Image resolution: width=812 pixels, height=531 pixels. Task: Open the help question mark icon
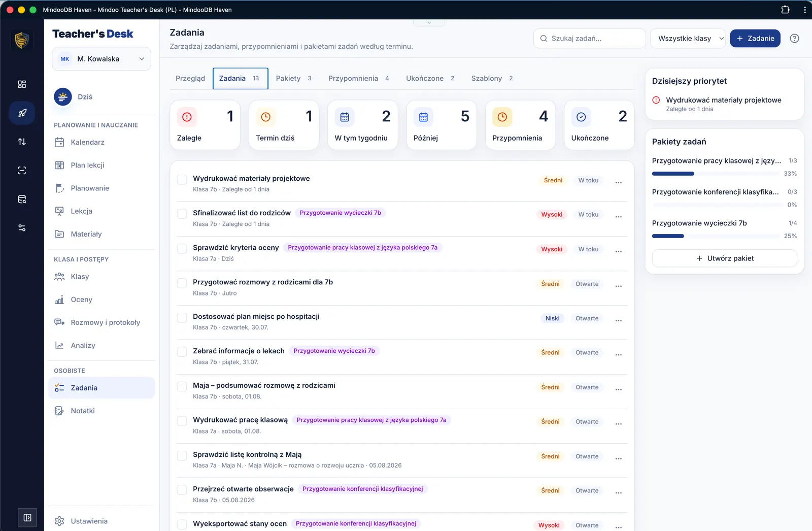pyautogui.click(x=794, y=39)
